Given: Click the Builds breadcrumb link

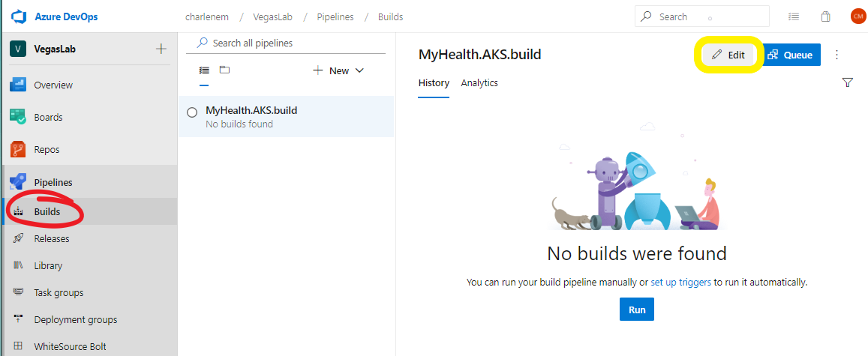Looking at the screenshot, I should (390, 16).
